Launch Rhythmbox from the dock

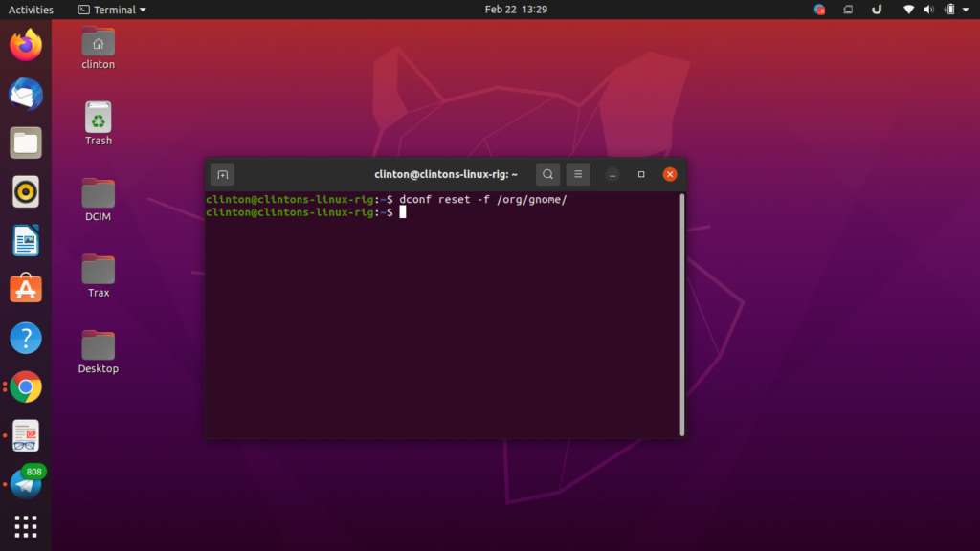[26, 191]
